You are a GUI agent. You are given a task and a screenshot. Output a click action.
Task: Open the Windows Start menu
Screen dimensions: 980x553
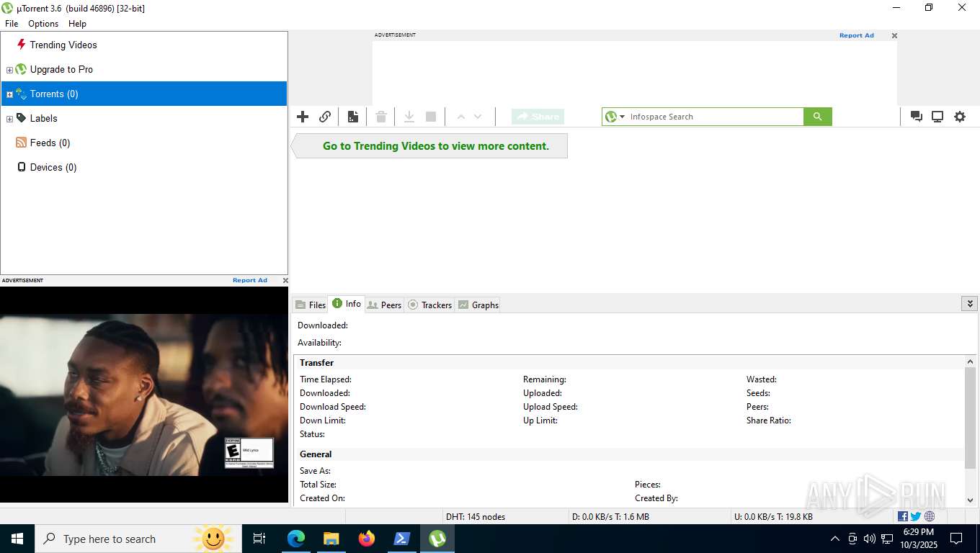(17, 539)
